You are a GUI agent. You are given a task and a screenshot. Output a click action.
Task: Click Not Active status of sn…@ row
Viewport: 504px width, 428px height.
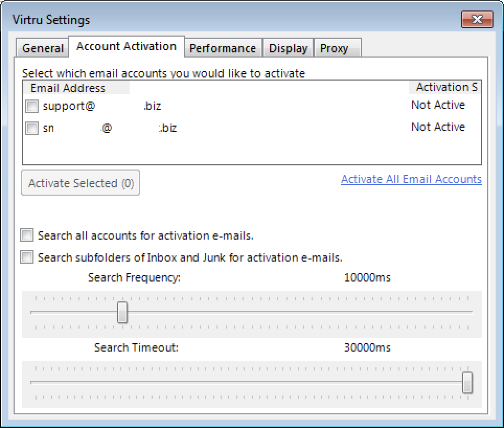tap(438, 127)
